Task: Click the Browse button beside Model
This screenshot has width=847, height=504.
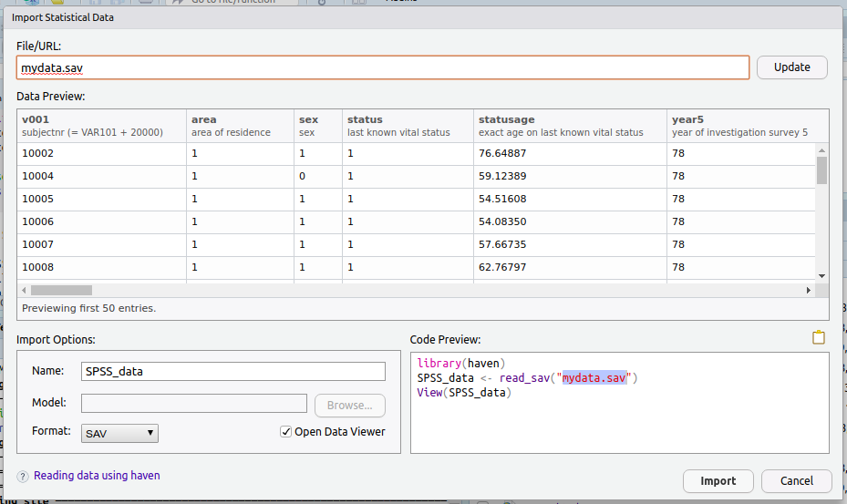Action: click(x=349, y=405)
